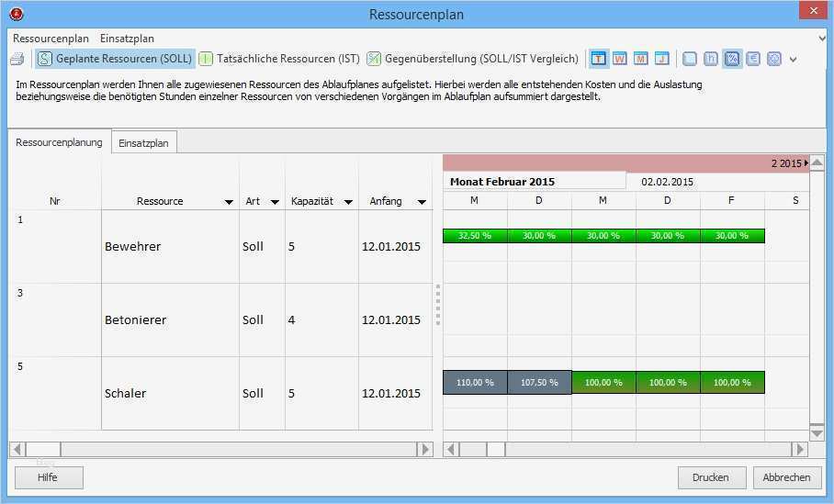Click the printer icon in the toolbar

pyautogui.click(x=17, y=59)
